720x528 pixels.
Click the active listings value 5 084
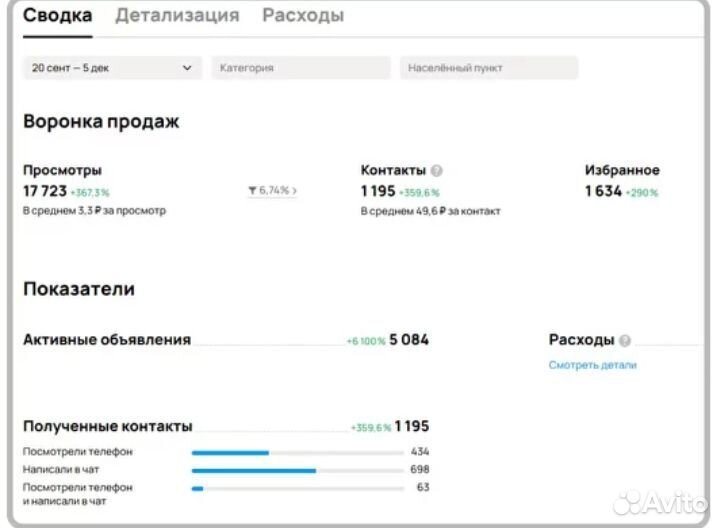[409, 340]
